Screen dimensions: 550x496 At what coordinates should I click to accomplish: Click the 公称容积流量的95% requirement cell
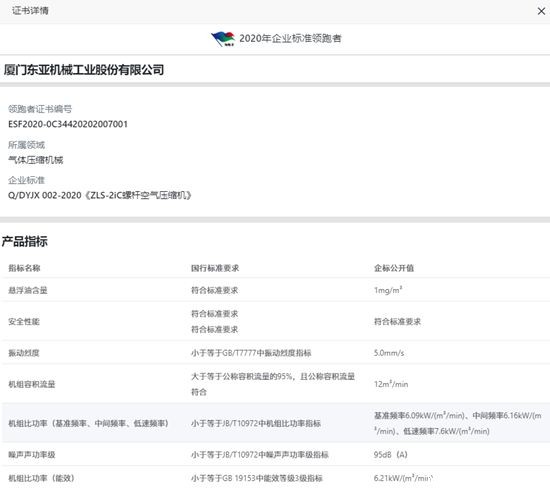click(x=273, y=384)
